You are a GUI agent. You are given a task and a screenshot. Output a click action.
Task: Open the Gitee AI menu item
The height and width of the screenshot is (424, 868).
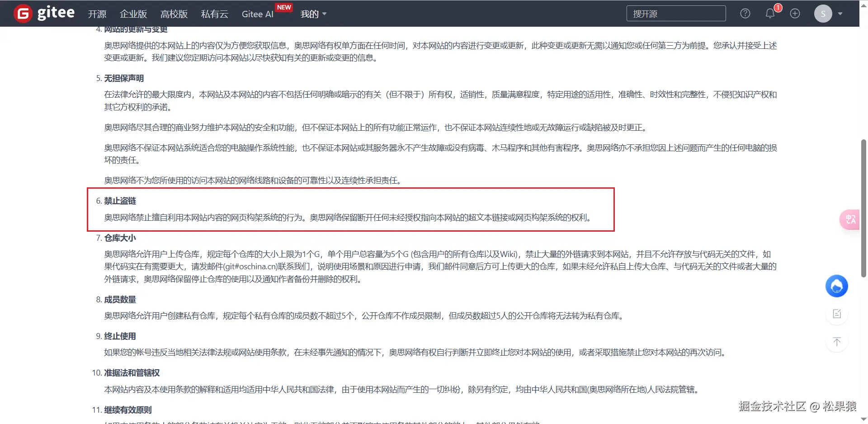(258, 14)
